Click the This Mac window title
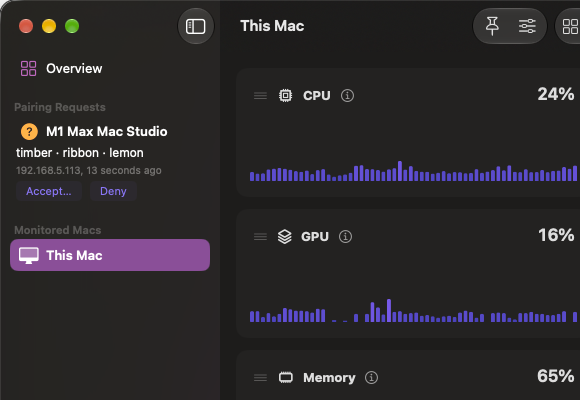The width and height of the screenshot is (580, 400). tap(272, 26)
